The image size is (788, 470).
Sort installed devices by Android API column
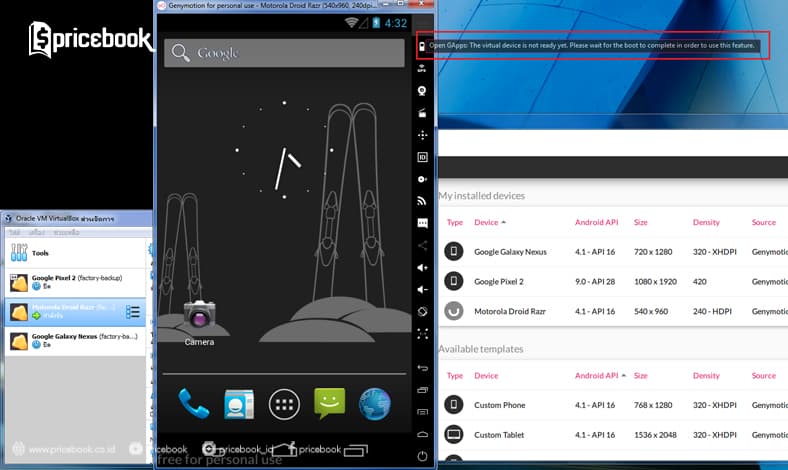(597, 222)
